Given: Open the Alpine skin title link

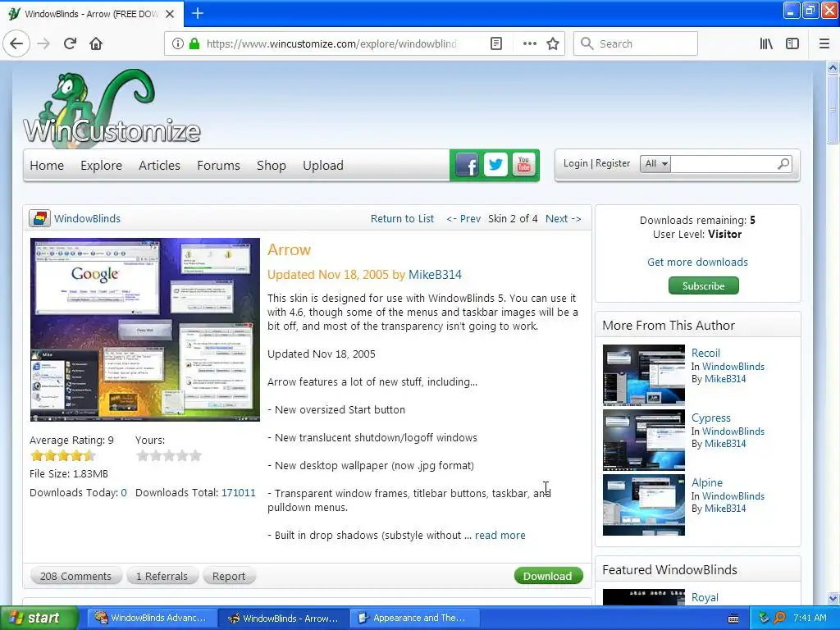Looking at the screenshot, I should [x=706, y=482].
